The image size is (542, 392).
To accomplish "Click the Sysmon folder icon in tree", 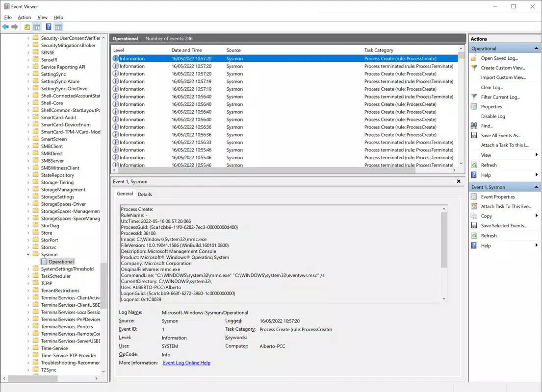I will pos(35,254).
